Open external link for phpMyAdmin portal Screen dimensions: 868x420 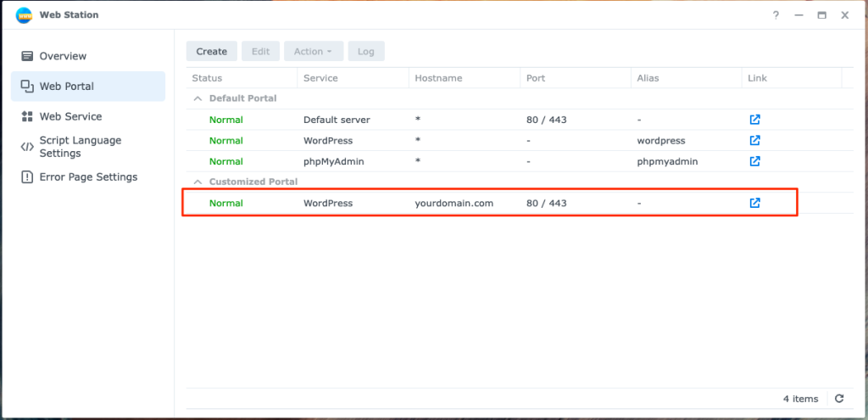click(754, 161)
